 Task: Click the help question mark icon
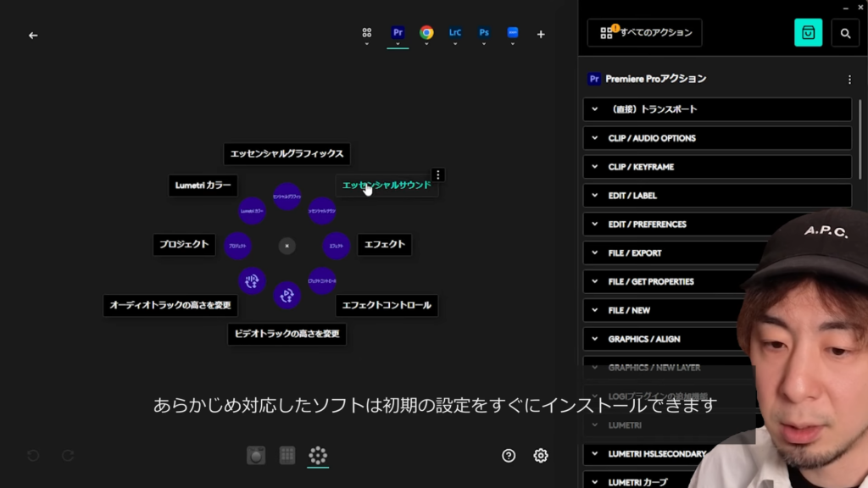(x=509, y=456)
